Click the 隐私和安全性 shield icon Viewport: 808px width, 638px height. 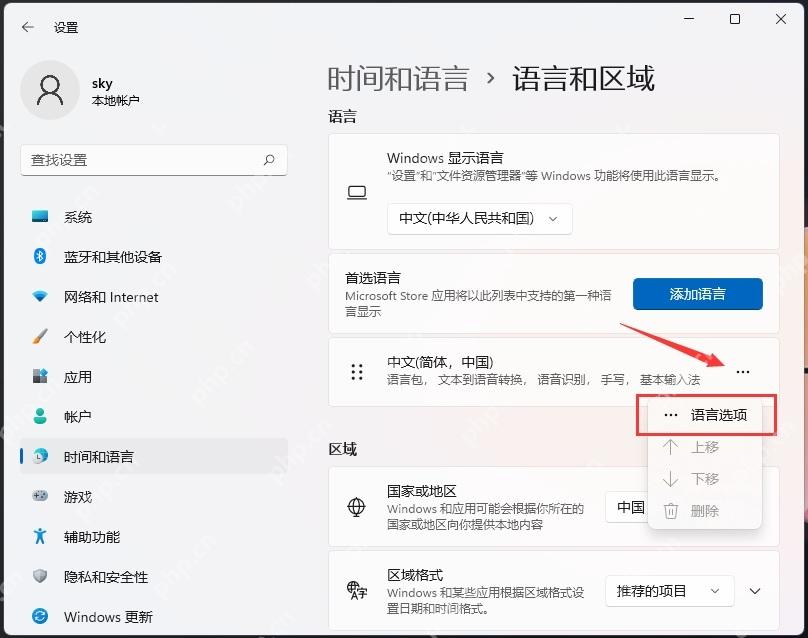point(40,576)
